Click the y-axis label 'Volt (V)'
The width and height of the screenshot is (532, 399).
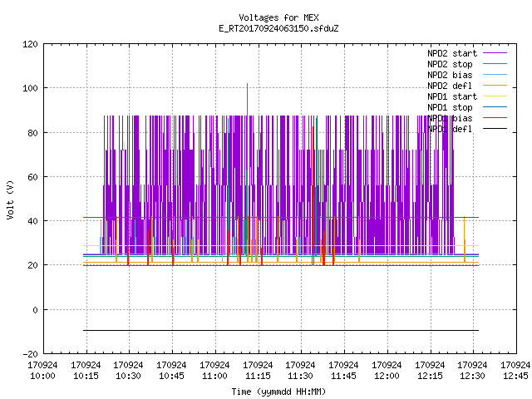[10, 199]
